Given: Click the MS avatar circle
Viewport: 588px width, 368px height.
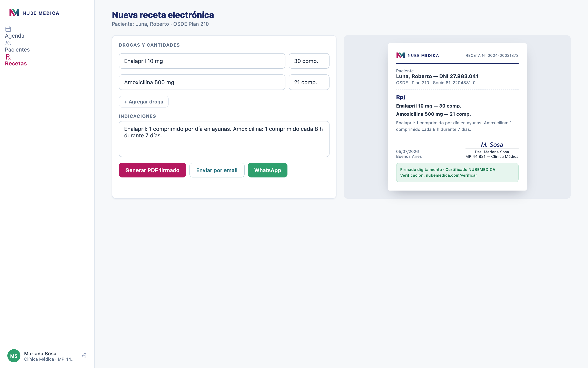Looking at the screenshot, I should point(14,356).
